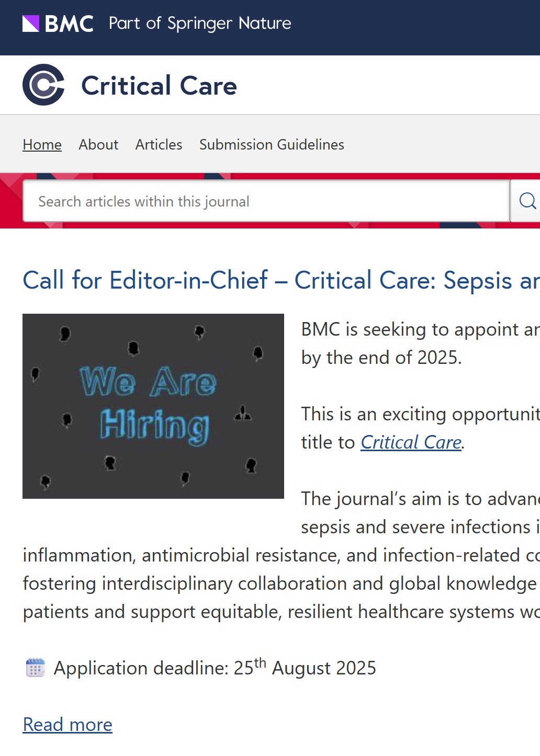Click the 'This is an exciting opportunity' sentence
Image resolution: width=540 pixels, height=756 pixels.
[420, 414]
